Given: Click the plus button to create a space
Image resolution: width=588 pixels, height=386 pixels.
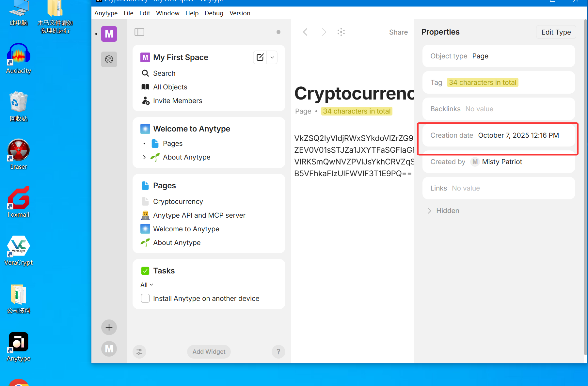Looking at the screenshot, I should click(x=109, y=327).
